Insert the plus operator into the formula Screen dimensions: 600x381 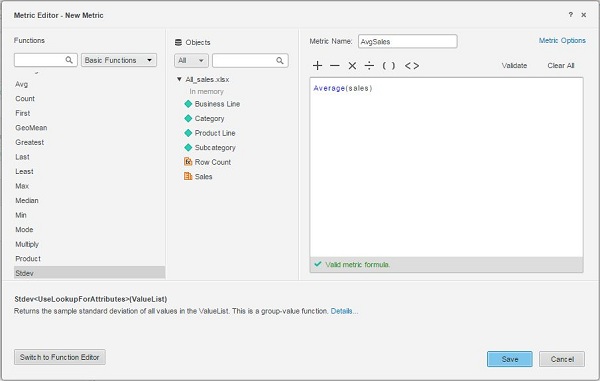coord(317,66)
